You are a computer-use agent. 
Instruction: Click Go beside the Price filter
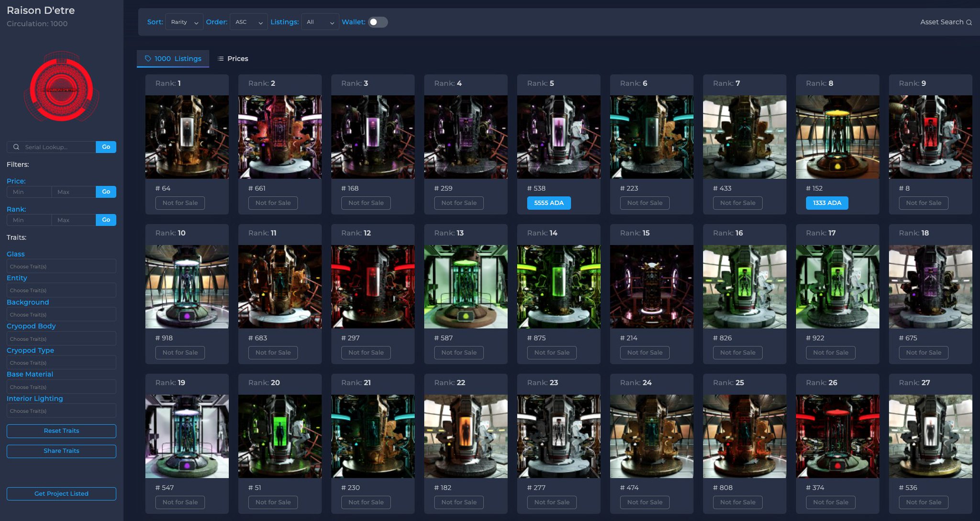[106, 192]
